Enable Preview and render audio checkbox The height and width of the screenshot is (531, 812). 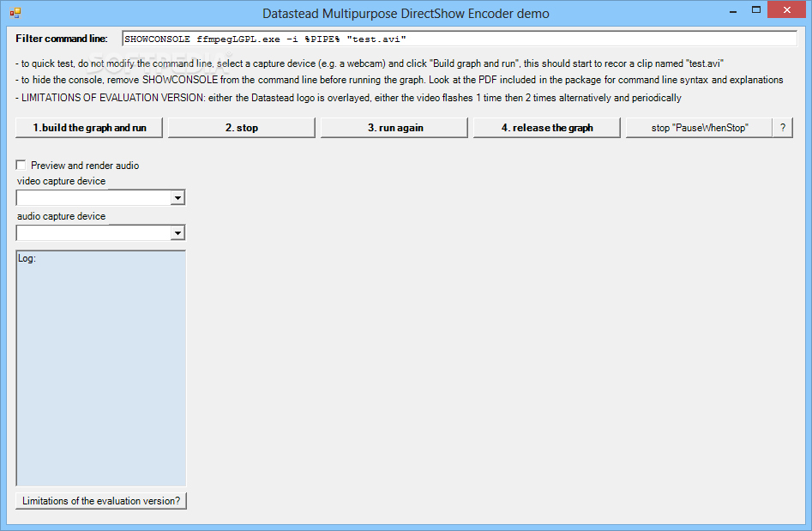coord(21,166)
